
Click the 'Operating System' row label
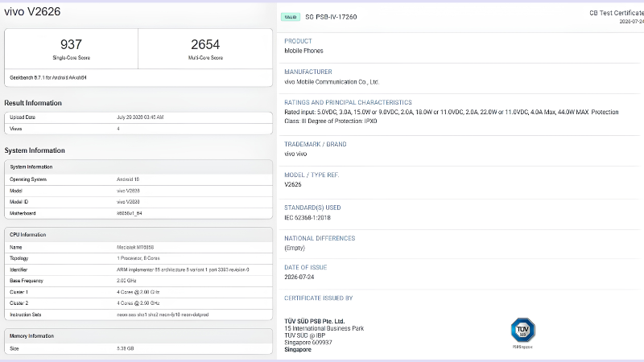pyautogui.click(x=28, y=179)
